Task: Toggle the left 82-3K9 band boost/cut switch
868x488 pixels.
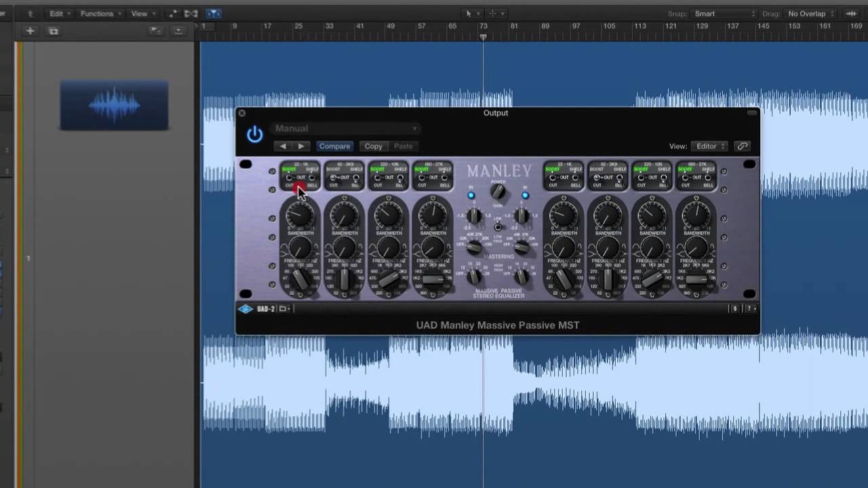Action: (x=334, y=178)
